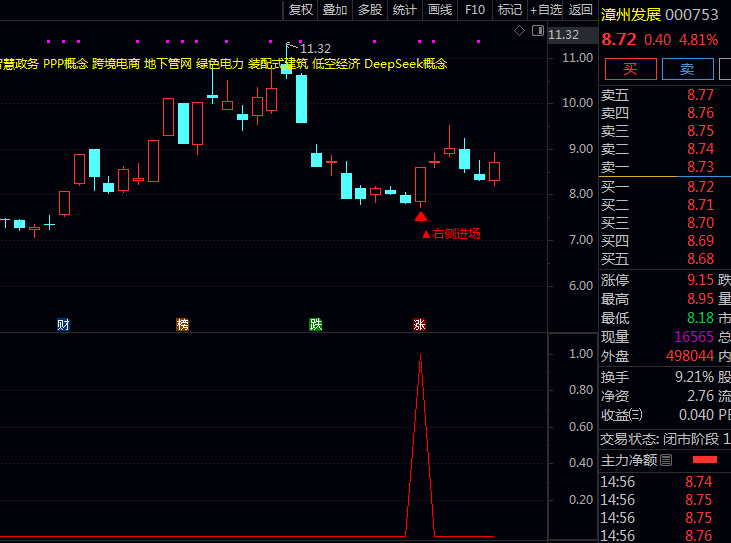Click the 标记 mark option
Image resolution: width=731 pixels, height=543 pixels.
click(x=510, y=10)
